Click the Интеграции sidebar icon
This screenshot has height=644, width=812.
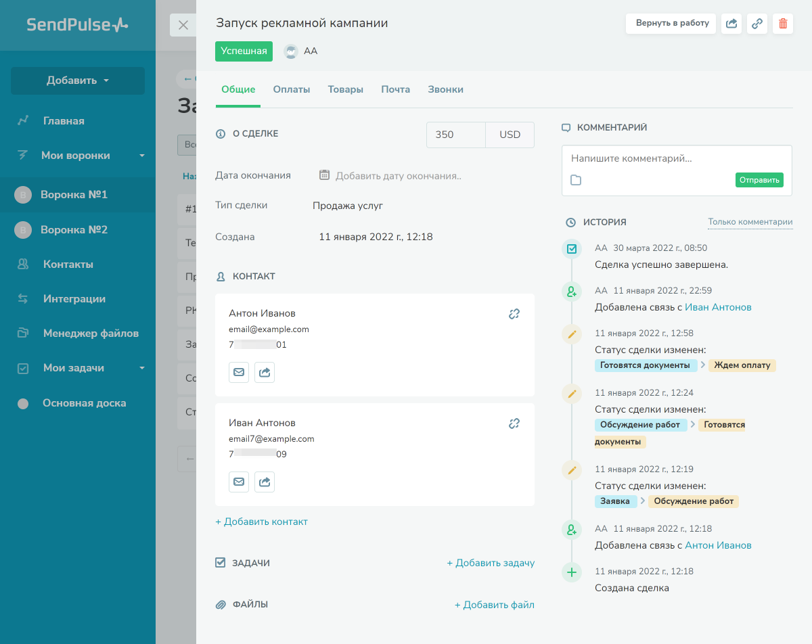click(23, 299)
